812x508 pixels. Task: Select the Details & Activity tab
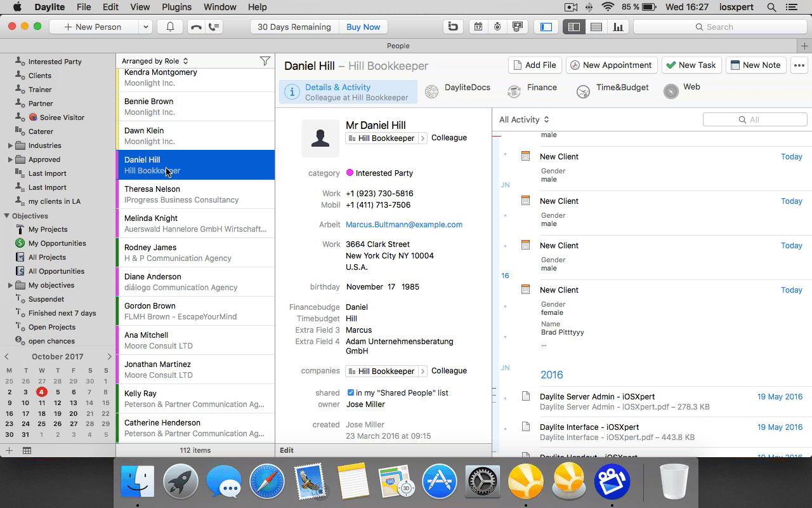348,91
